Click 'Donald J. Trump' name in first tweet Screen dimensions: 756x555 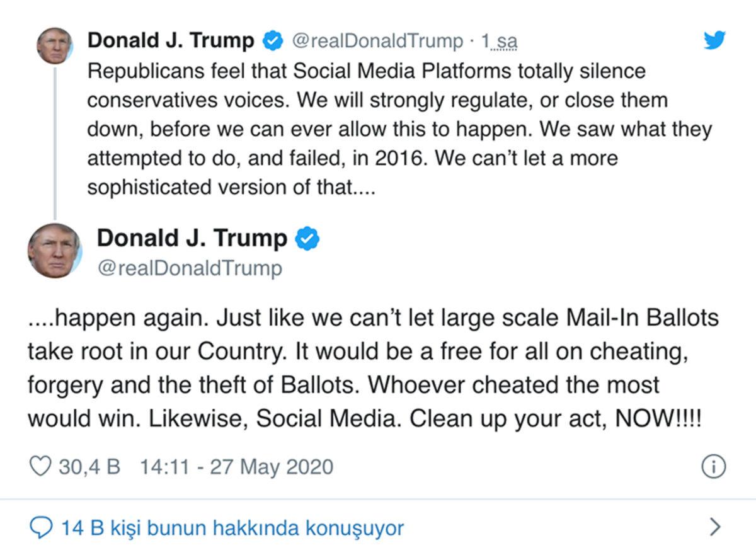click(170, 40)
